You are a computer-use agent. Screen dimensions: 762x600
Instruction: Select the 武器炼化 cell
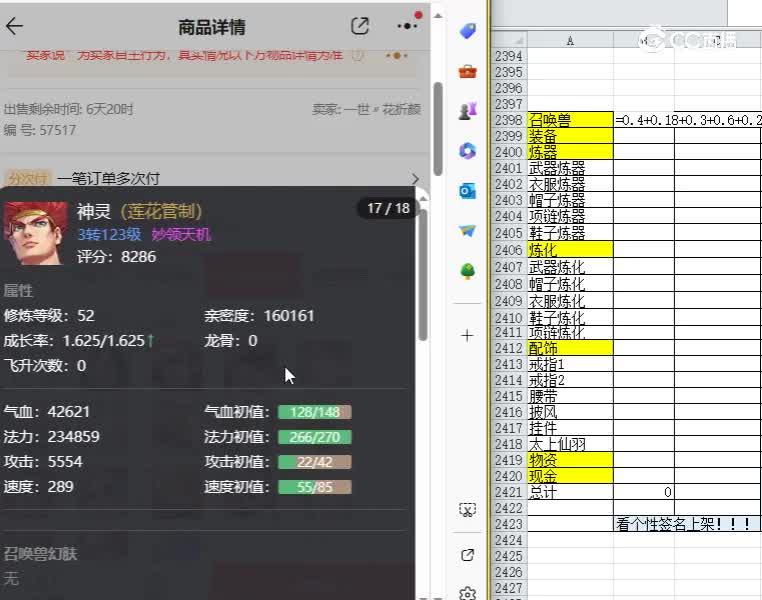570,267
